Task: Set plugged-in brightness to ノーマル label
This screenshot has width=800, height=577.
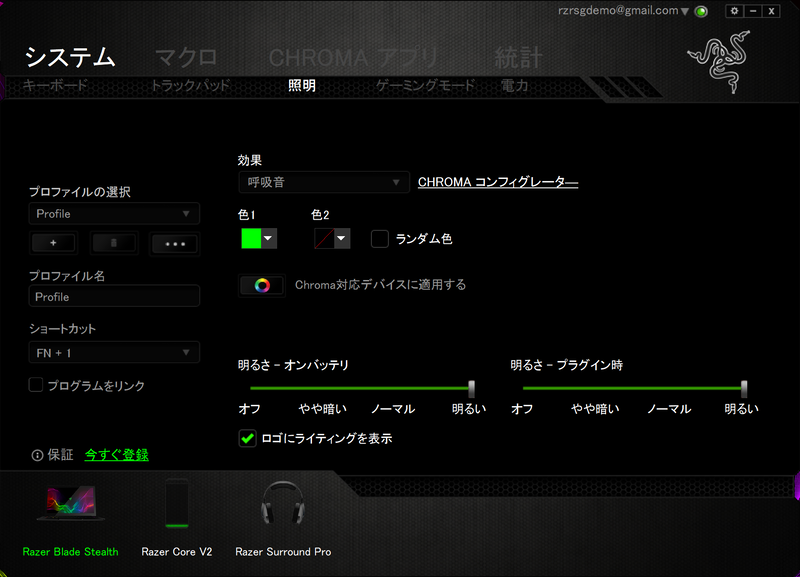Action: [x=669, y=409]
